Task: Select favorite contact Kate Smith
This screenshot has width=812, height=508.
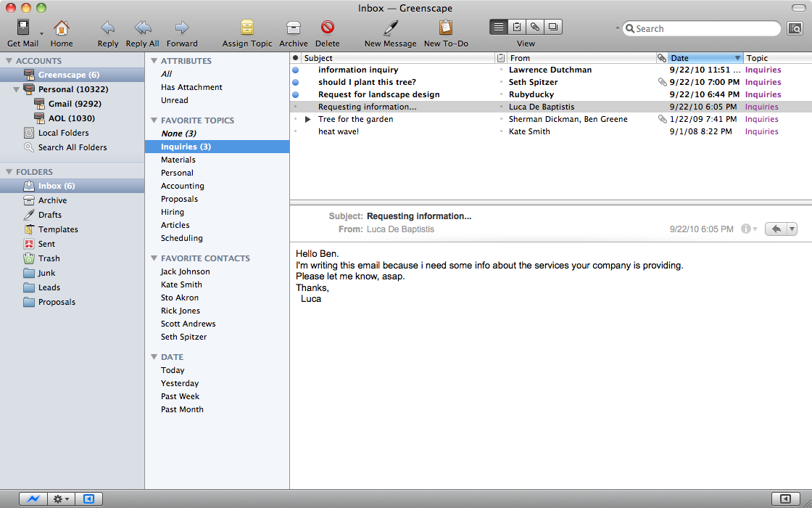Action: (181, 284)
